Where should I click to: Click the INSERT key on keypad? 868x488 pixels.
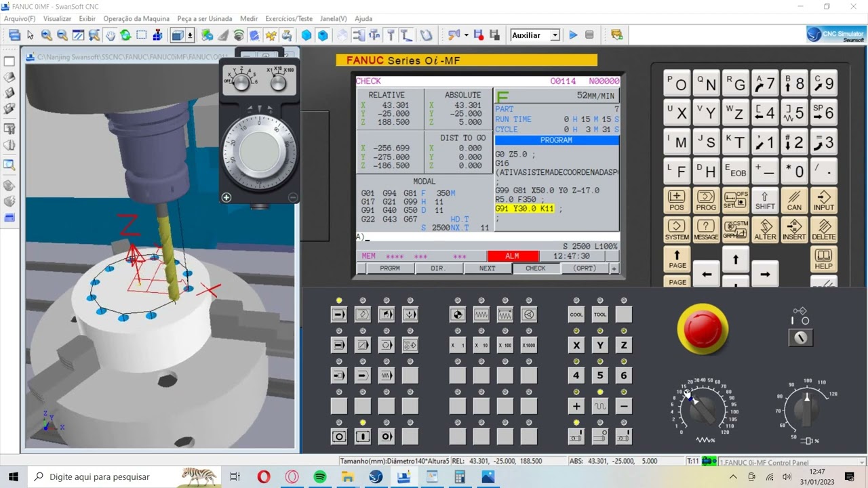click(794, 230)
